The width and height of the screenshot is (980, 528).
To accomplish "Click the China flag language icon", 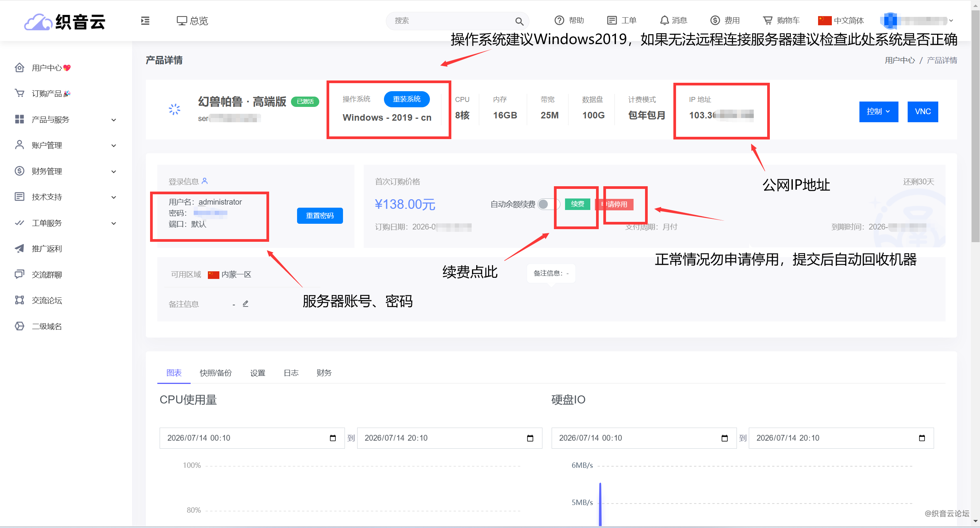I will point(825,21).
